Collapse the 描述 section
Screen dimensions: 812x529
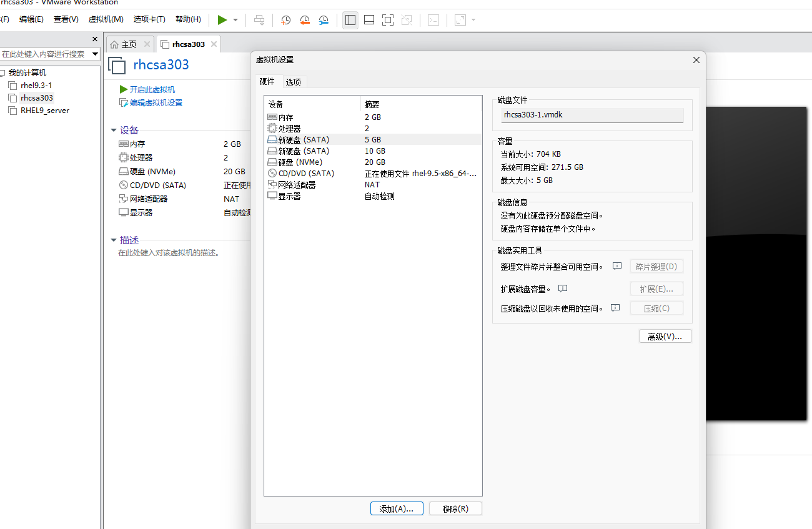114,240
